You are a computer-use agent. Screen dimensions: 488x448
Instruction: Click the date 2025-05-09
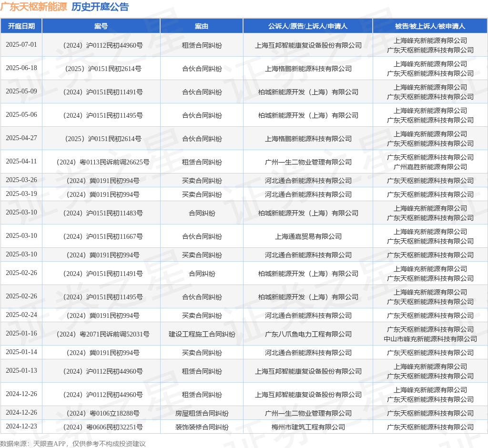point(21,91)
